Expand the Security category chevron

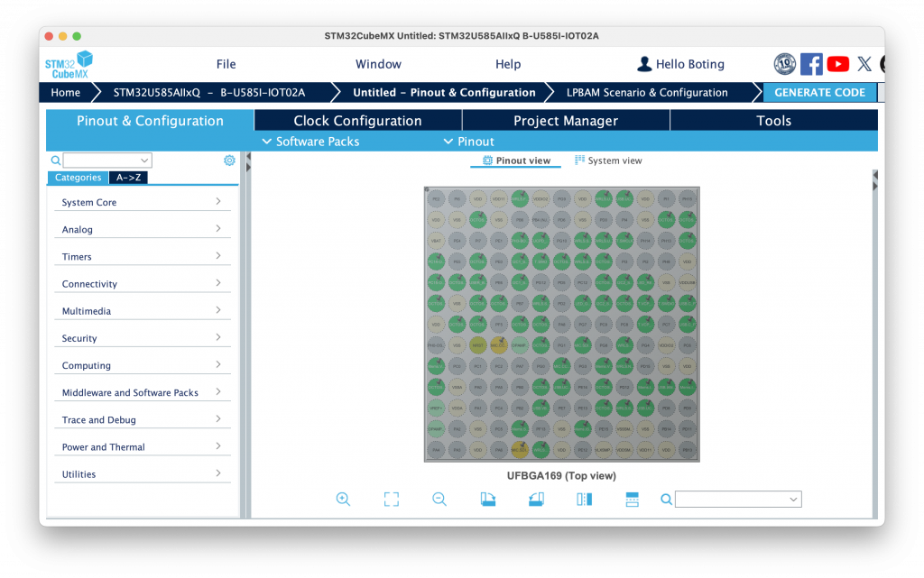(218, 336)
